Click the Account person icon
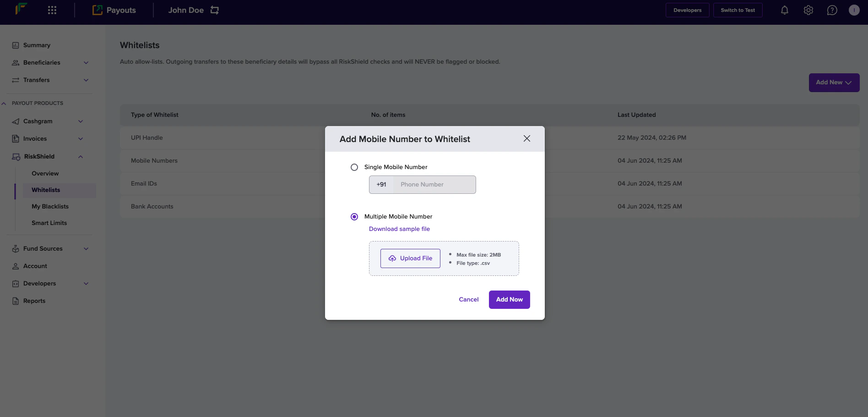The image size is (868, 417). pos(16,266)
